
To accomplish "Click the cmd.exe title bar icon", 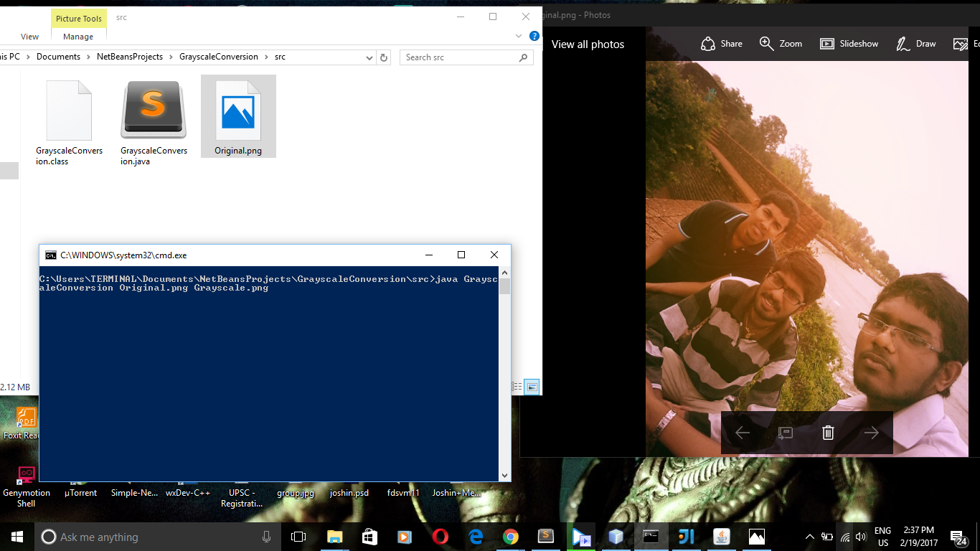I will (50, 255).
